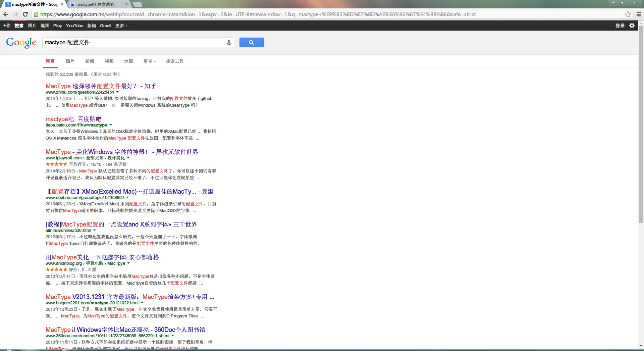
Task: Expand arrow next to iplaysoft.com breadcrumb
Action: pos(128,158)
